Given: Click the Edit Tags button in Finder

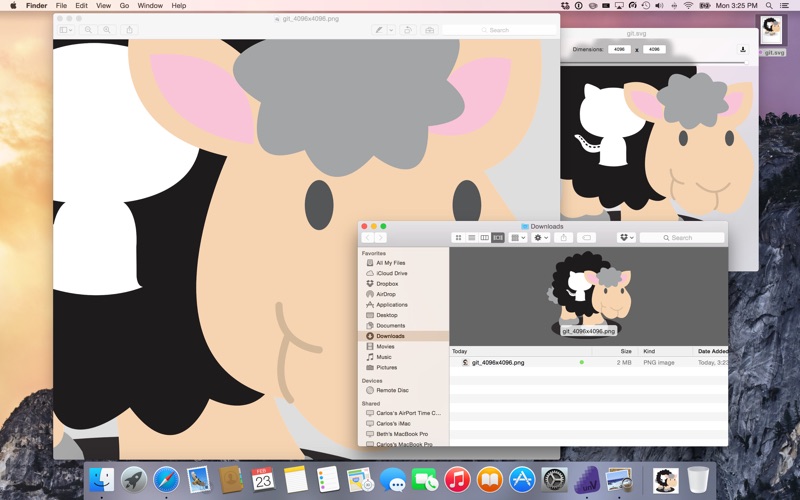Looking at the screenshot, I should (x=587, y=238).
